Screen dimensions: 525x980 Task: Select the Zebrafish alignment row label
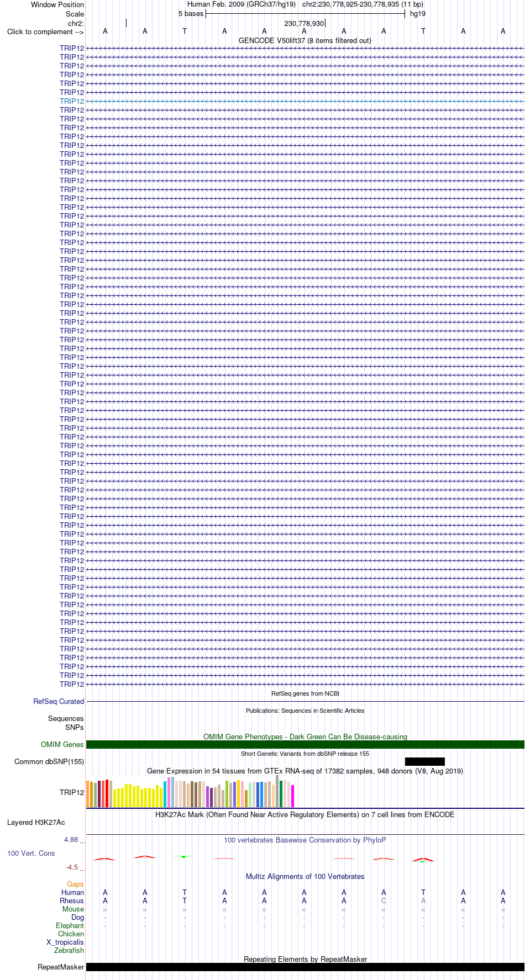click(x=69, y=951)
